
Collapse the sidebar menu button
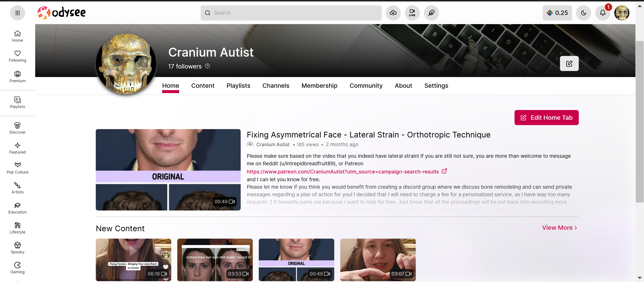(x=17, y=13)
